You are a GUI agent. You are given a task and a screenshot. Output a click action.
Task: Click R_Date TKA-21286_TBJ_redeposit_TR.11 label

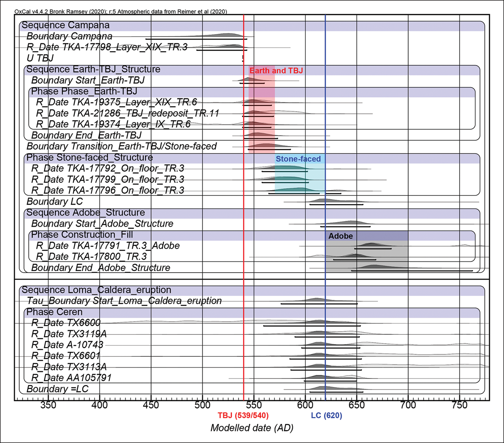(127, 114)
